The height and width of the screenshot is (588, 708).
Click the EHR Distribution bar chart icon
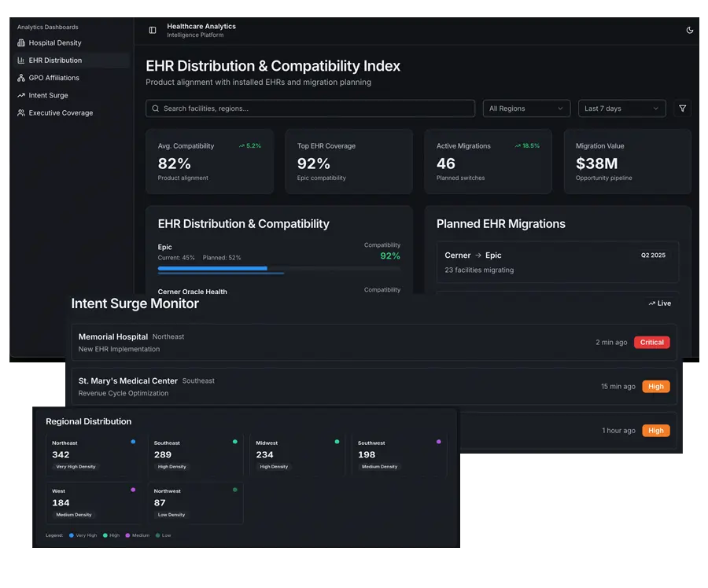click(21, 61)
